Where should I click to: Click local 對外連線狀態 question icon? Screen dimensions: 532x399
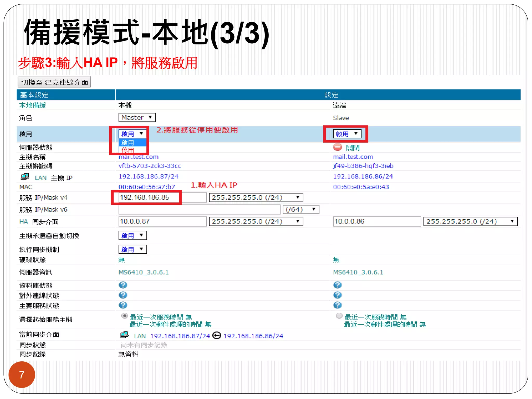[123, 295]
